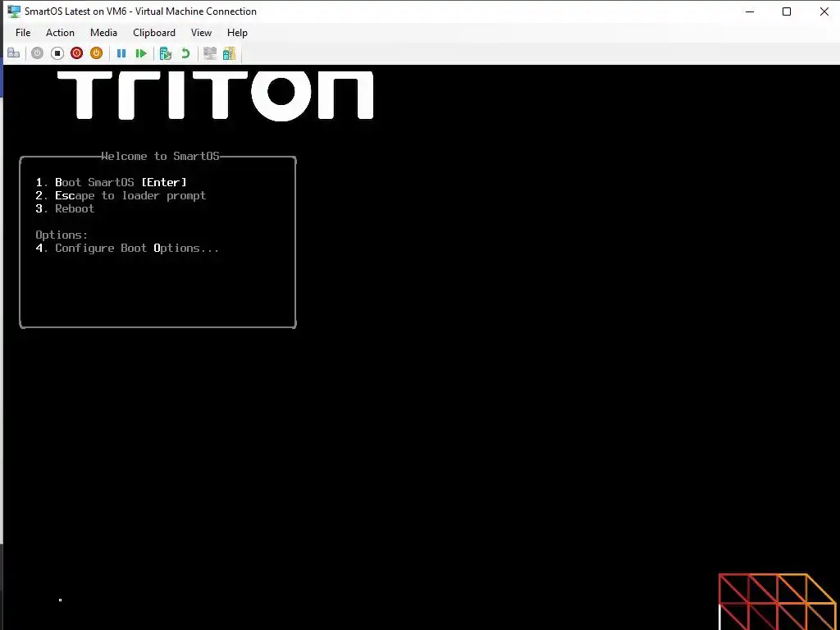The height and width of the screenshot is (630, 840).
Task: Send Ctrl+Alt+Delete using the keyboard toolbar icon
Action: 13,53
